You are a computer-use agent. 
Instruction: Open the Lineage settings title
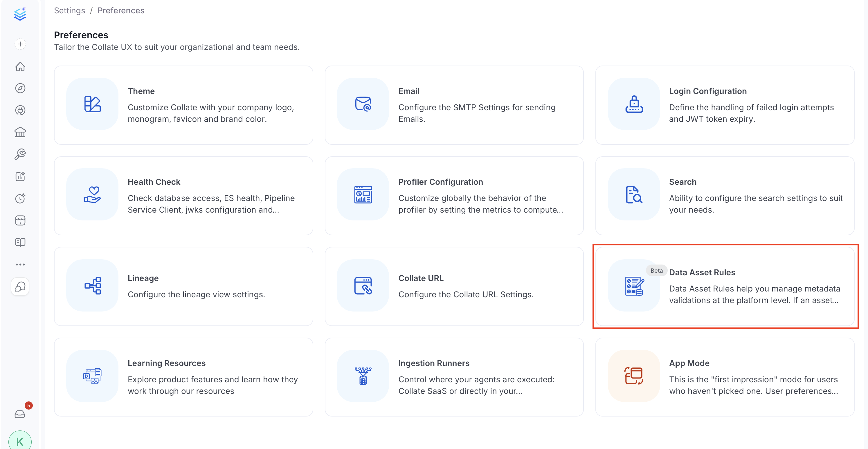point(143,278)
